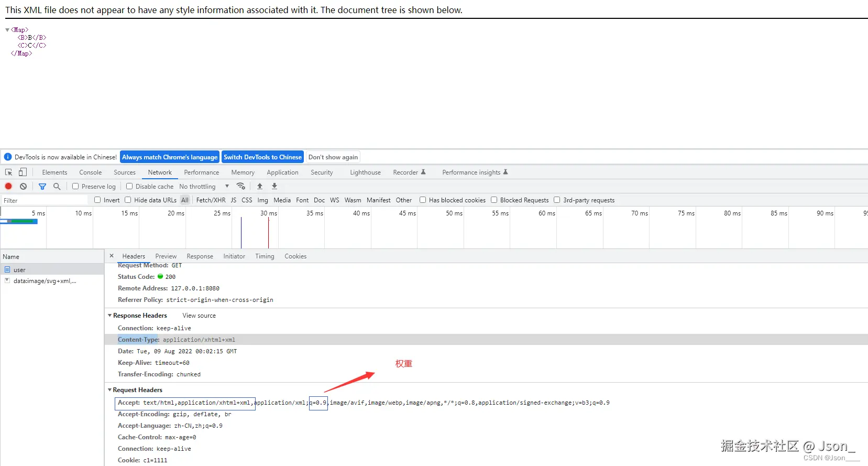Toggle the network filter funnel icon
868x466 pixels.
click(x=42, y=186)
